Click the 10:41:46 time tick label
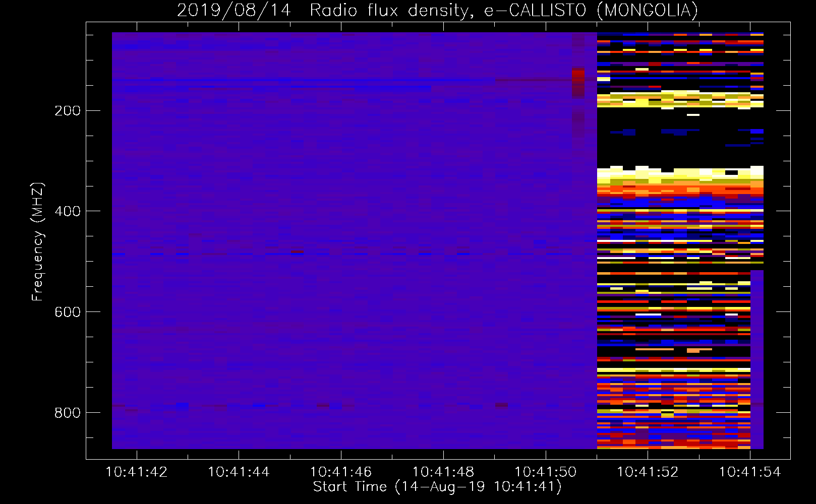Viewport: 816px width, 504px height. 341,472
